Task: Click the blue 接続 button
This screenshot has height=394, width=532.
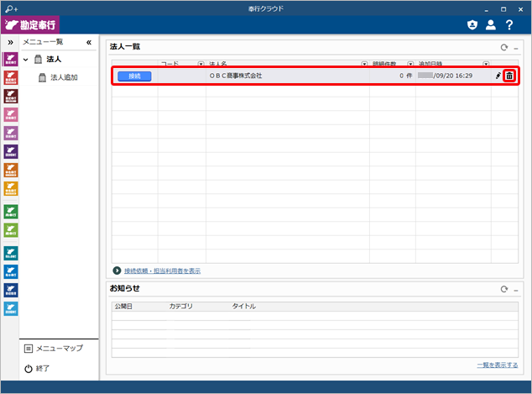Action: click(x=134, y=76)
